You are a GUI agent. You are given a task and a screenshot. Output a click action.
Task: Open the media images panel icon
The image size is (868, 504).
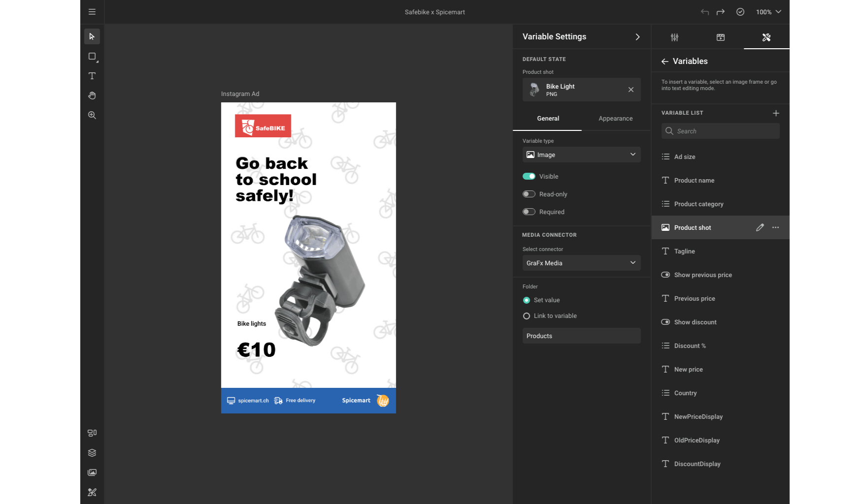point(92,472)
